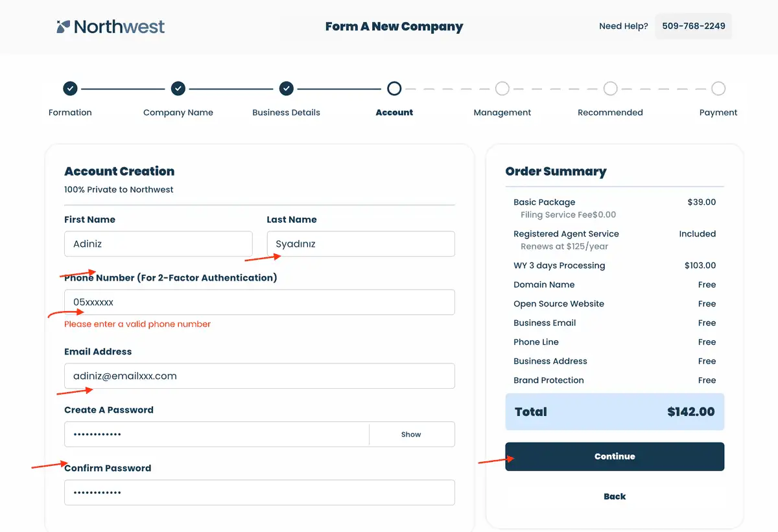Click the Open Source Website line item
The image size is (778, 532).
(559, 304)
